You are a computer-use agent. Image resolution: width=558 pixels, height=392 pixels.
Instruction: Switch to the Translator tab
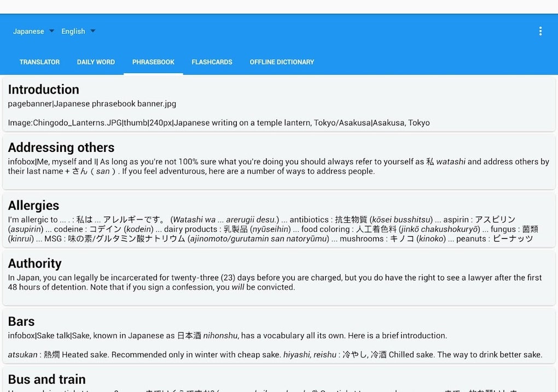(39, 62)
